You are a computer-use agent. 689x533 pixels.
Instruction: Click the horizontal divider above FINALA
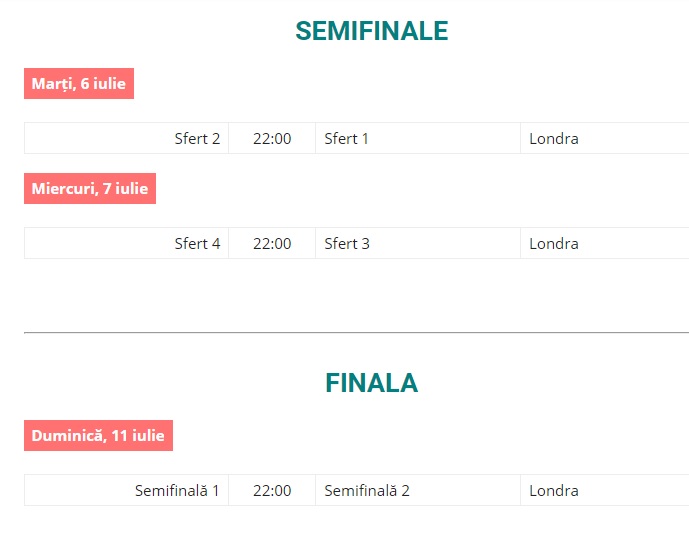coord(356,332)
